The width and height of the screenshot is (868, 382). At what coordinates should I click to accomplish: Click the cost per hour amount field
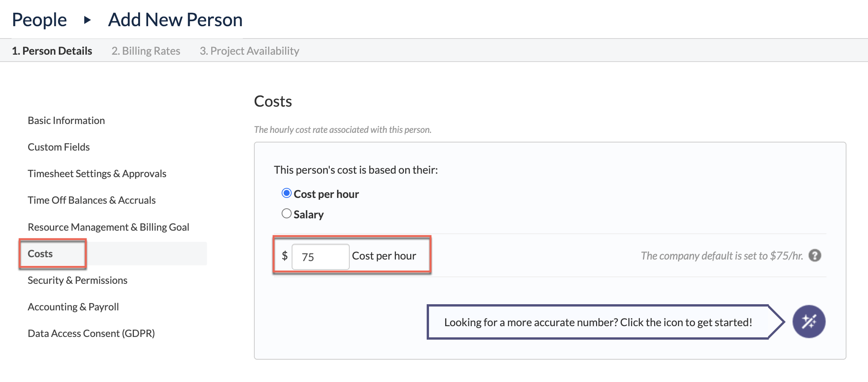tap(320, 256)
